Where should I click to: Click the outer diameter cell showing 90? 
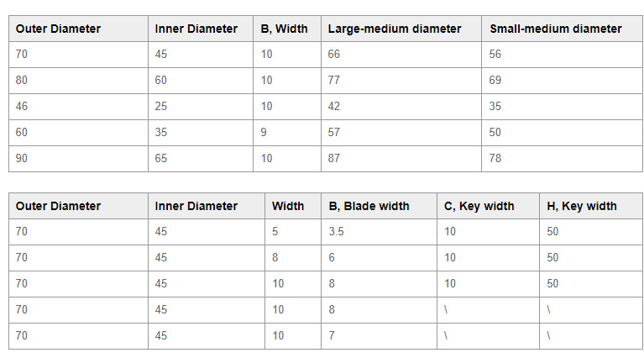point(22,158)
